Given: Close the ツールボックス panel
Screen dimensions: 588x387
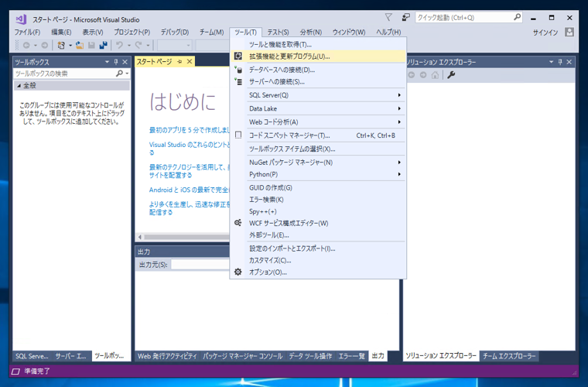Looking at the screenshot, I should point(125,62).
